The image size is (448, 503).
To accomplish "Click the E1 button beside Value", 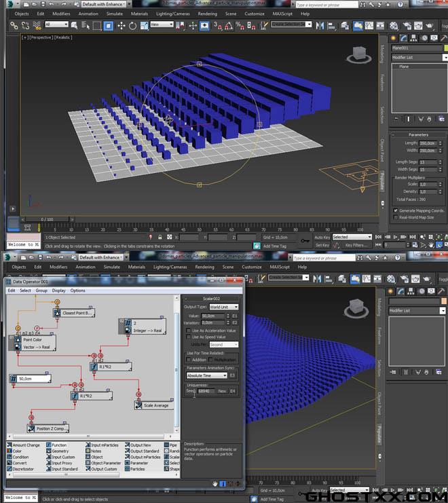I will point(234,316).
